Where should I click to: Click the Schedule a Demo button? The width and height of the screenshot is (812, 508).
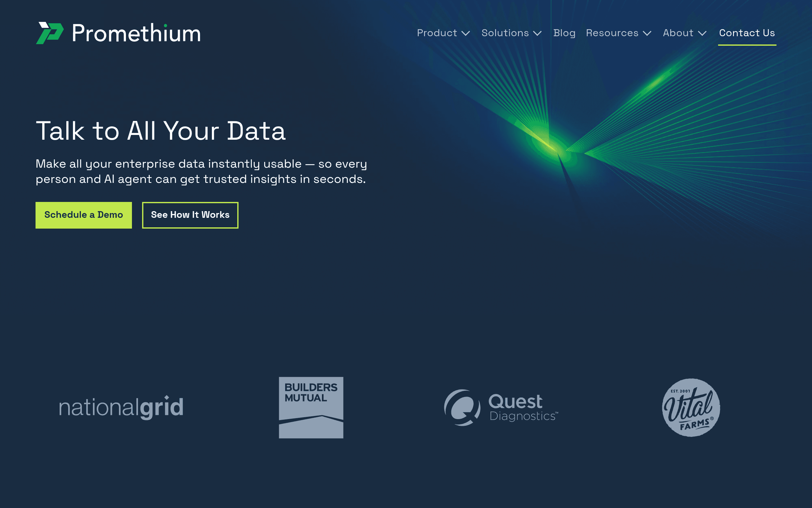[x=83, y=215]
